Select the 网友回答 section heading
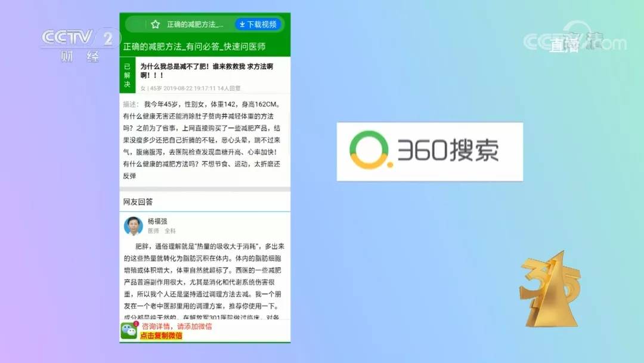644x363 pixels. (138, 202)
